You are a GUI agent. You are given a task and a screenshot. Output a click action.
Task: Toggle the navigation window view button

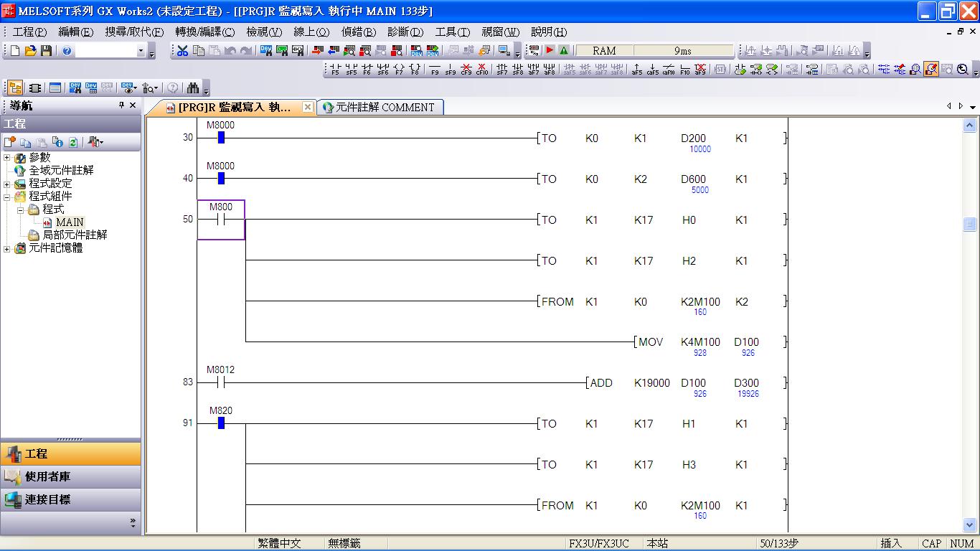tap(15, 88)
